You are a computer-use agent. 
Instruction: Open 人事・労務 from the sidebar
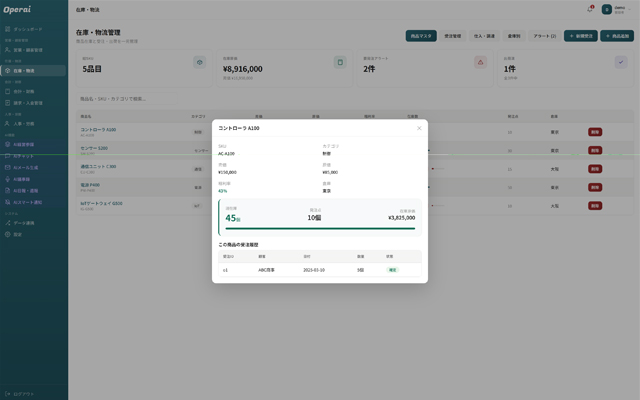coord(25,124)
